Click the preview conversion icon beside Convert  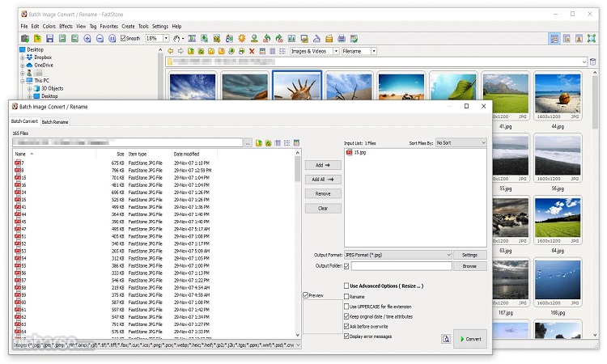tap(446, 339)
